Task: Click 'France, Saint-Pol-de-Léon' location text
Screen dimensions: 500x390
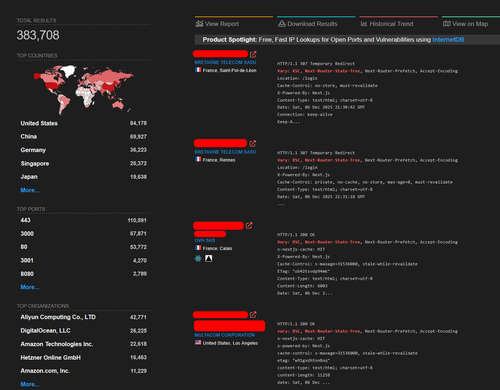Action: point(230,70)
